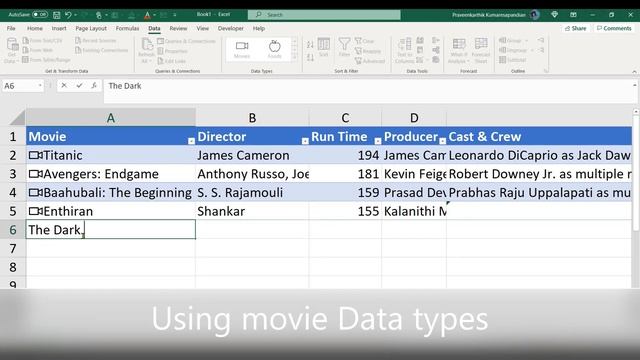The height and width of the screenshot is (360, 640).
Task: Open the Page Layout tab
Action: click(91, 29)
